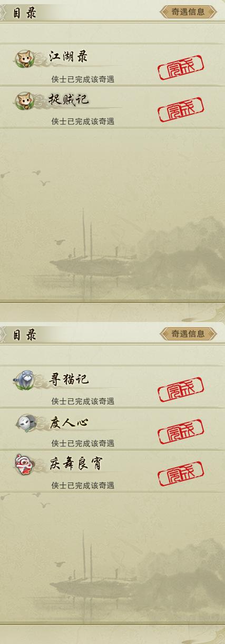Select the red seal beside 度人心
The height and width of the screenshot is (644, 225).
pos(181,432)
